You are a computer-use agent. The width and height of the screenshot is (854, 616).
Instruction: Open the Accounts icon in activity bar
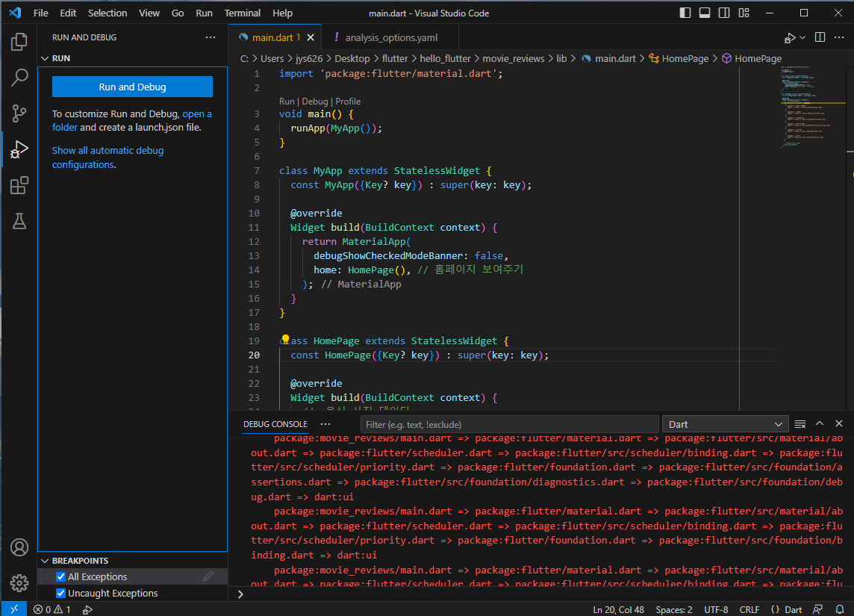coord(19,547)
